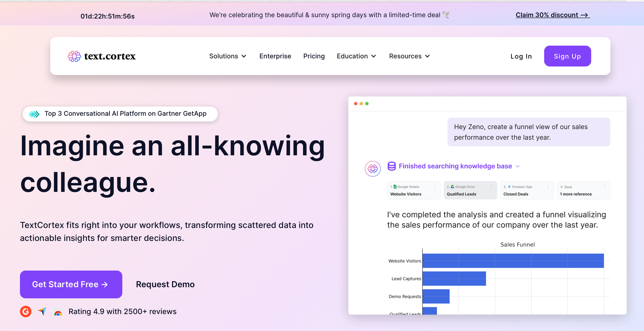The width and height of the screenshot is (644, 331).
Task: Claim the 30% discount link
Action: tap(553, 15)
